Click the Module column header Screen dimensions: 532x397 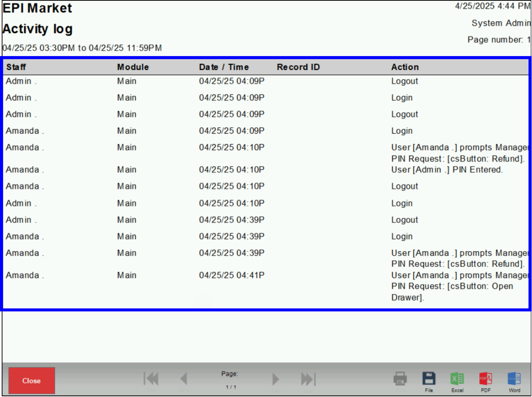pos(133,67)
